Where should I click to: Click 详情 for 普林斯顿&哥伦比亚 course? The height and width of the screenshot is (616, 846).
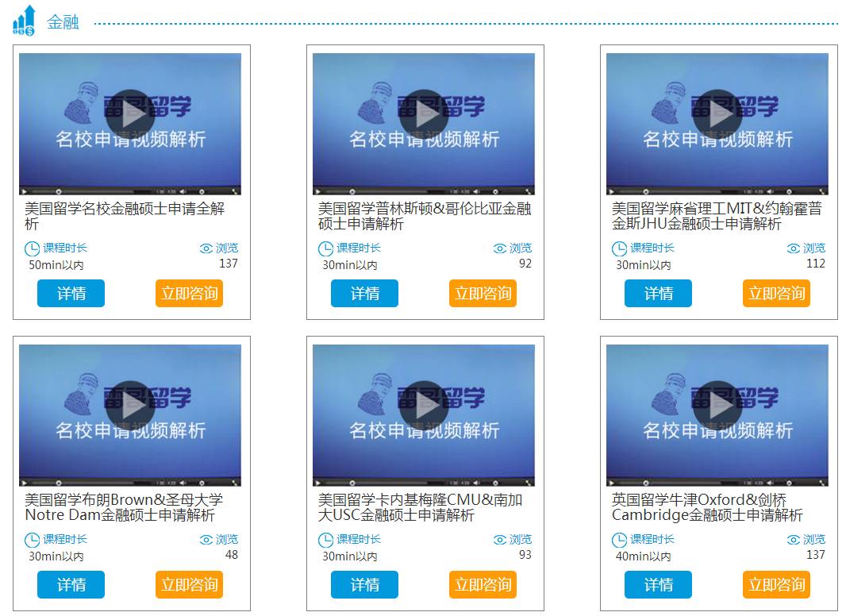pos(364,293)
